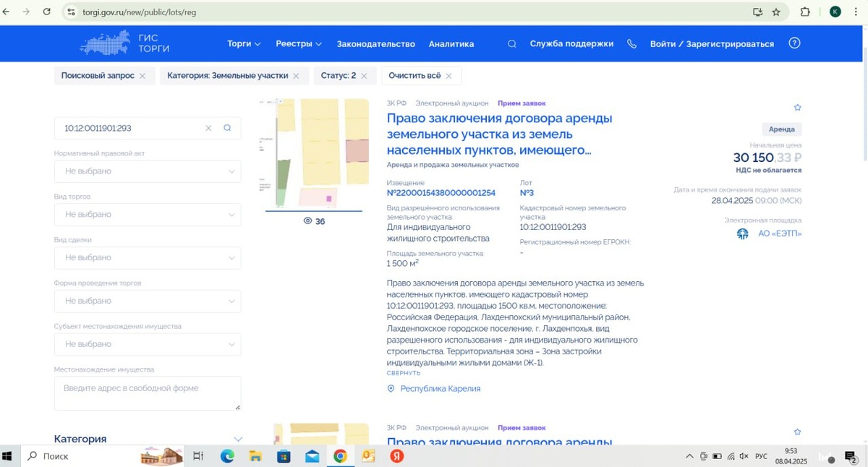Open Task View on the taskbar
The height and width of the screenshot is (467, 868).
click(x=198, y=456)
